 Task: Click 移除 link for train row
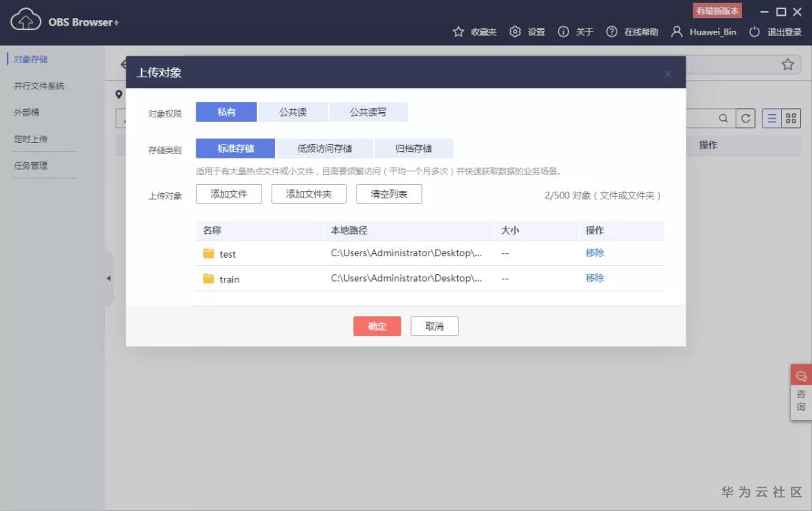pyautogui.click(x=595, y=278)
